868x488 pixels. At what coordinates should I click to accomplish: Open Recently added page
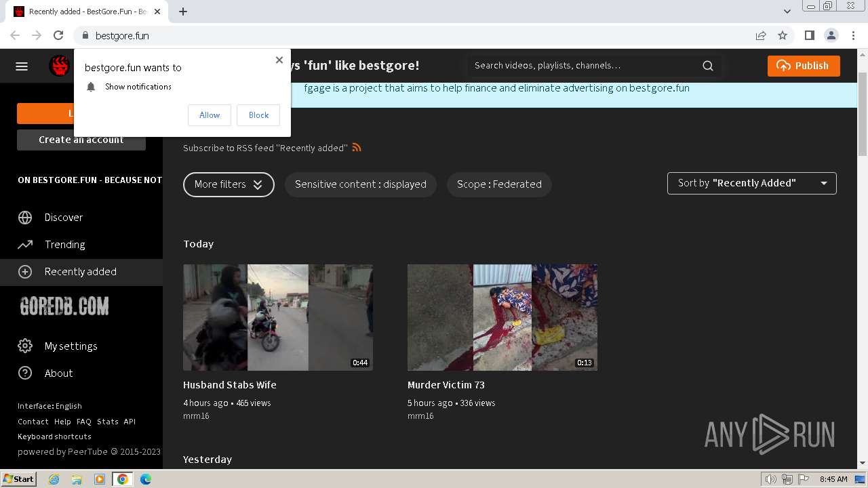[x=81, y=272]
